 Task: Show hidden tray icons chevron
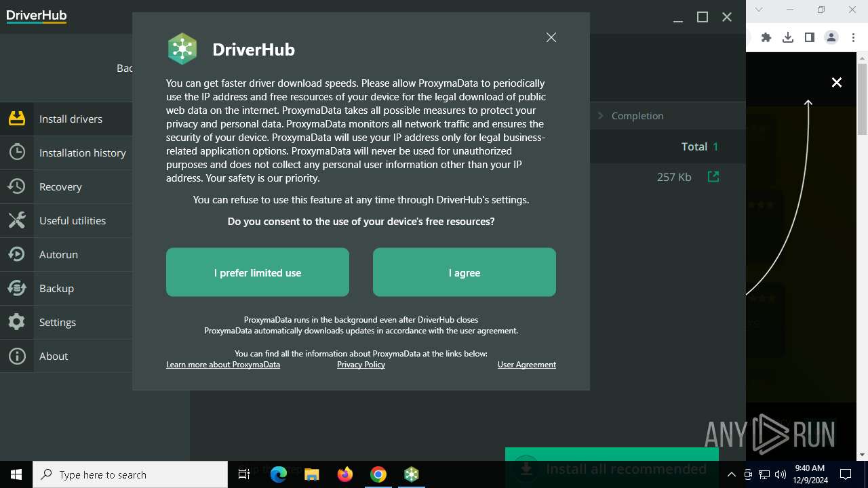(732, 474)
